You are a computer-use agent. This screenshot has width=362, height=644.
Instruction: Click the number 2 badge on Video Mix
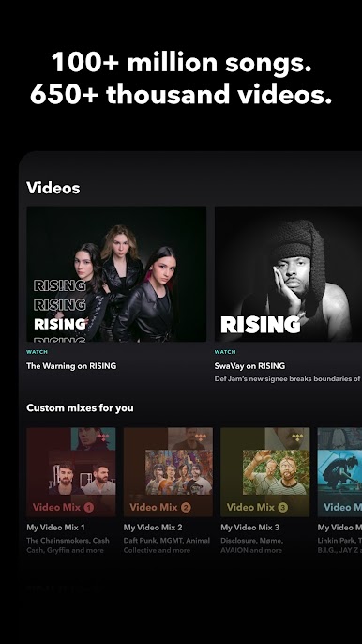(186, 508)
